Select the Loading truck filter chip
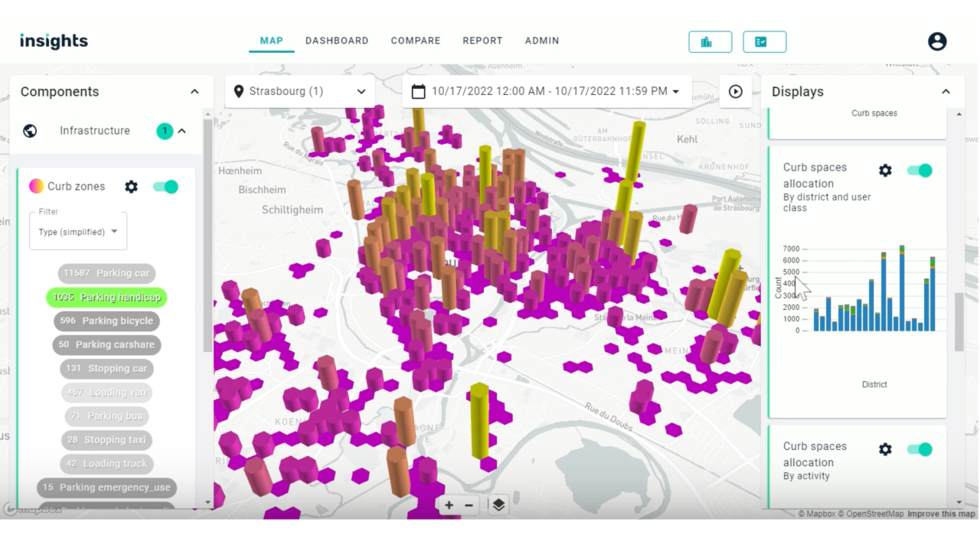 pyautogui.click(x=107, y=464)
